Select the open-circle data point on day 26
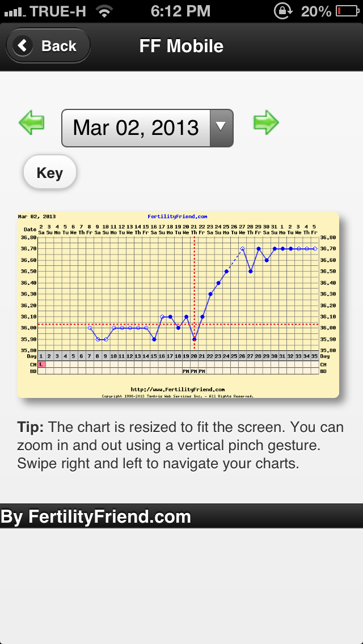 [242, 248]
